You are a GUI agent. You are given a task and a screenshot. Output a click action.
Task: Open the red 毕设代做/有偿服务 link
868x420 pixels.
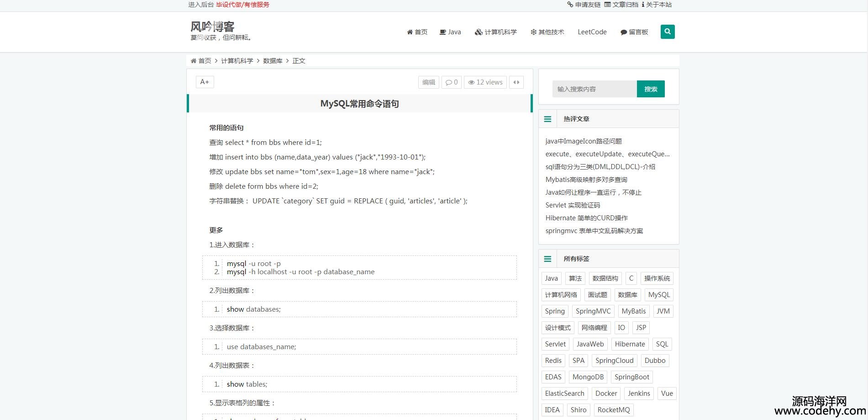243,5
